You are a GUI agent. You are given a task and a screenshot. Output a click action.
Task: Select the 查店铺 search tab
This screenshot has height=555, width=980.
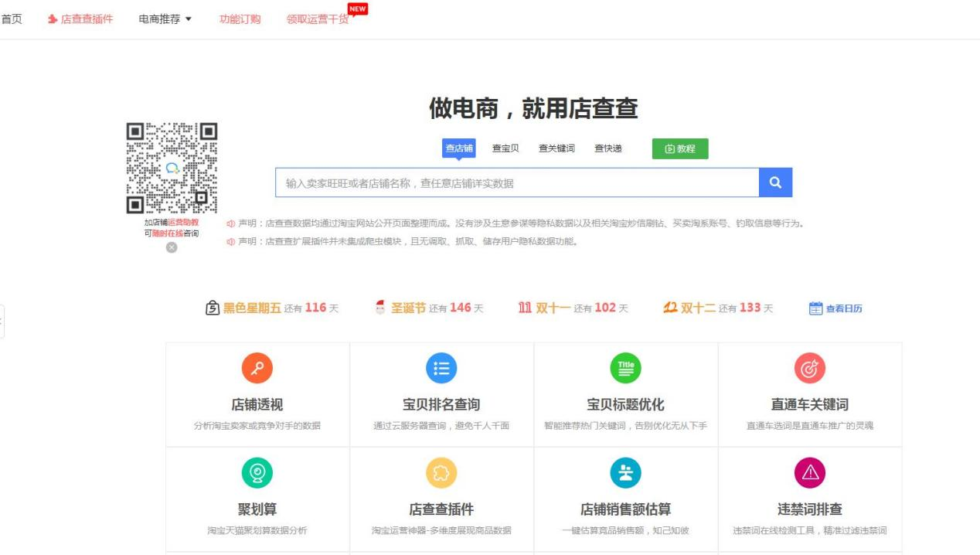459,148
